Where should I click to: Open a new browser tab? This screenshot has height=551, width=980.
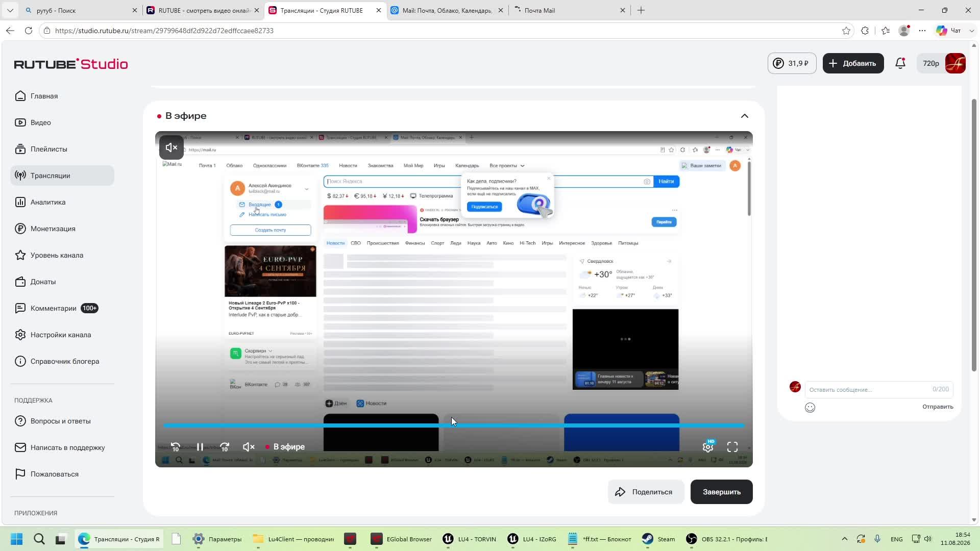click(x=641, y=10)
